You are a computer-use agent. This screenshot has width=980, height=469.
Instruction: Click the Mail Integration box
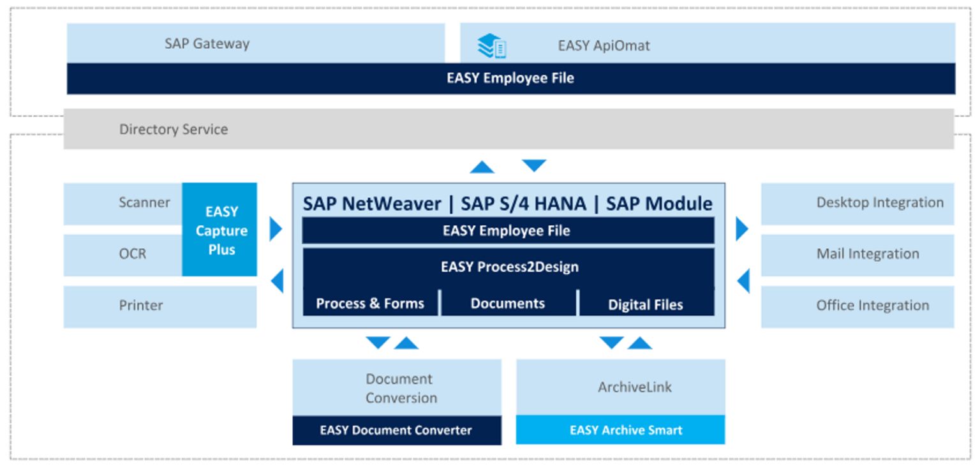tap(857, 255)
